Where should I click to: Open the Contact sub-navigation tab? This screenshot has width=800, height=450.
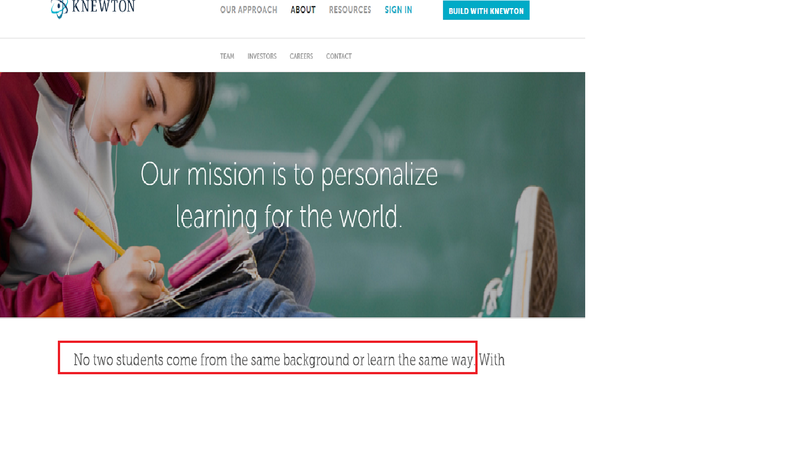[339, 56]
